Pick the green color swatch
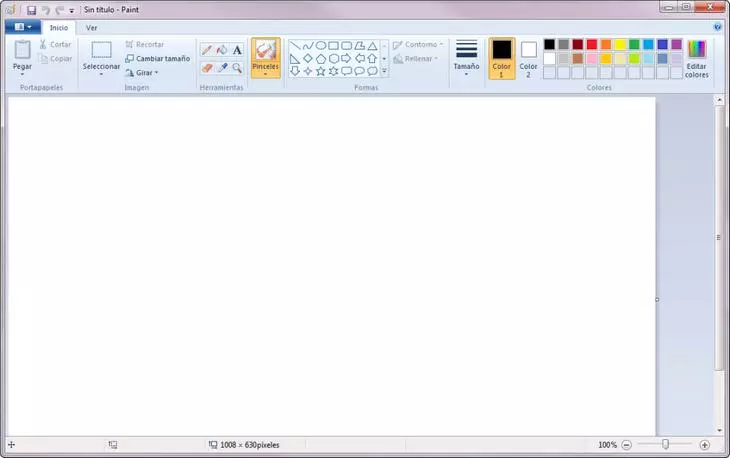 (x=634, y=45)
